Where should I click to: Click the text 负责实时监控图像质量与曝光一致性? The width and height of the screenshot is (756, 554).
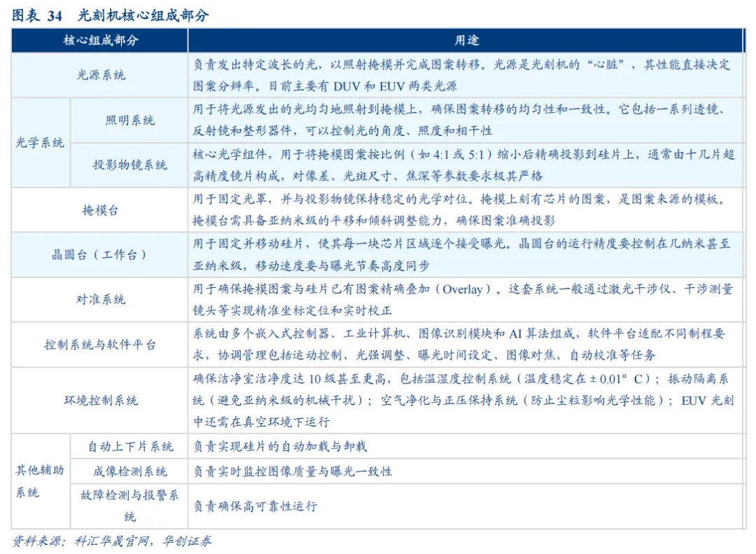tap(293, 471)
